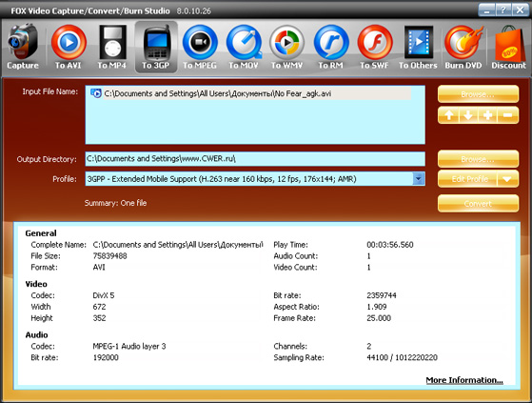Click the video icon beside No Fear_agk.avi
532x403 pixels.
pyautogui.click(x=96, y=93)
